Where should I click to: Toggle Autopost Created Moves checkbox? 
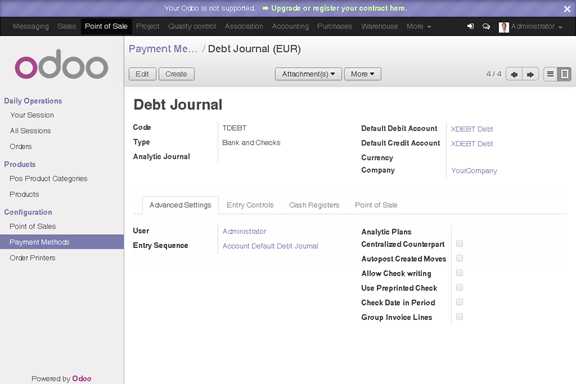tap(459, 258)
